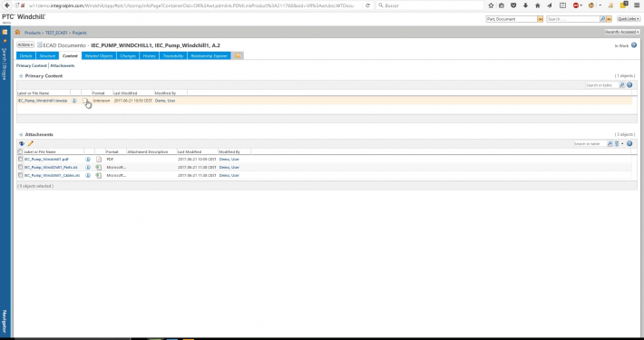Click info icon for IEC_Pump_Windchill1.pdf
Image resolution: width=644 pixels, height=340 pixels.
tap(88, 159)
